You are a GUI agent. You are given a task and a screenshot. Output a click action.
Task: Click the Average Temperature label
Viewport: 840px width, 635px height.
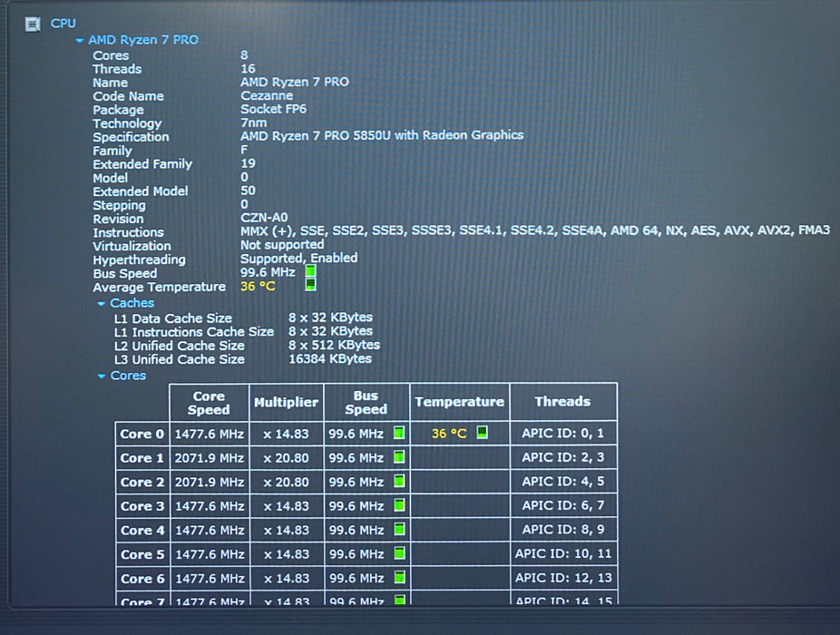159,288
